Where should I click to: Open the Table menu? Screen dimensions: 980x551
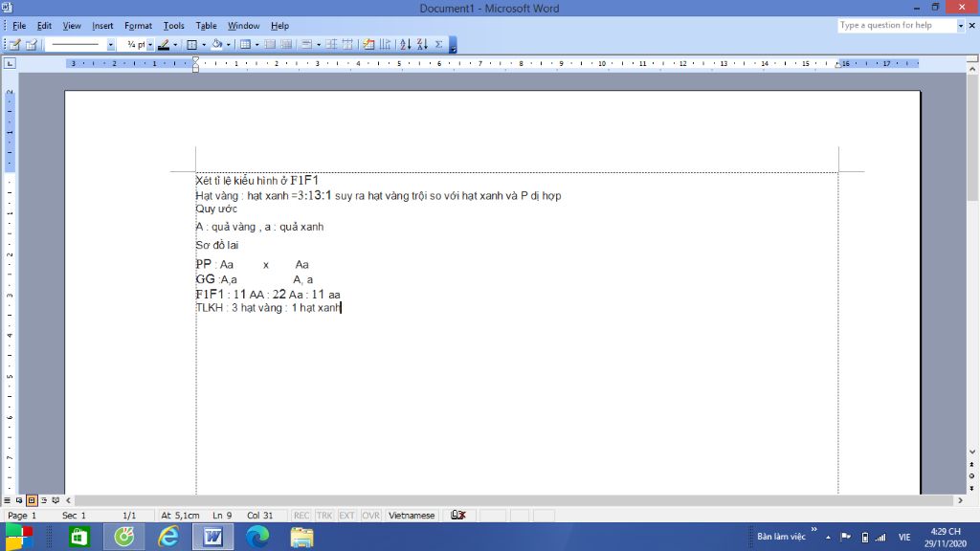[x=207, y=26]
